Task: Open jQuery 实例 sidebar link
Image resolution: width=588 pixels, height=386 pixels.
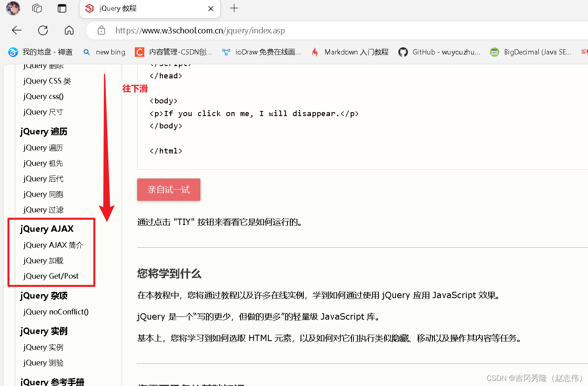Action: click(x=43, y=347)
